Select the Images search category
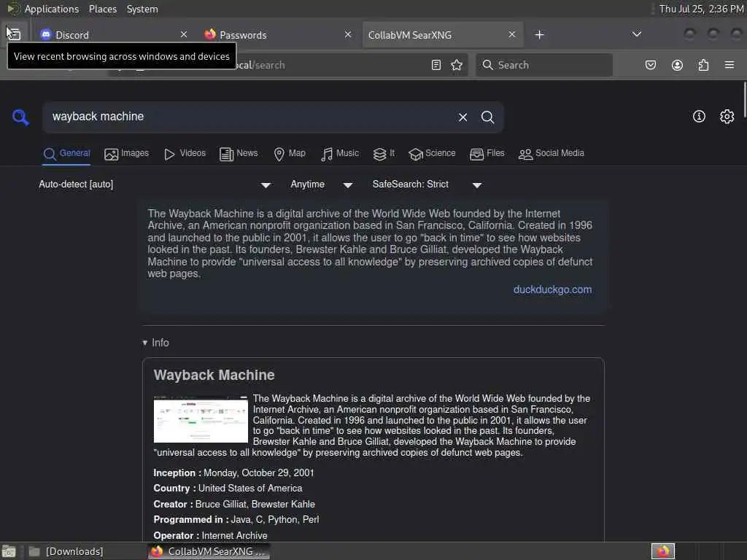747x560 pixels. point(126,153)
